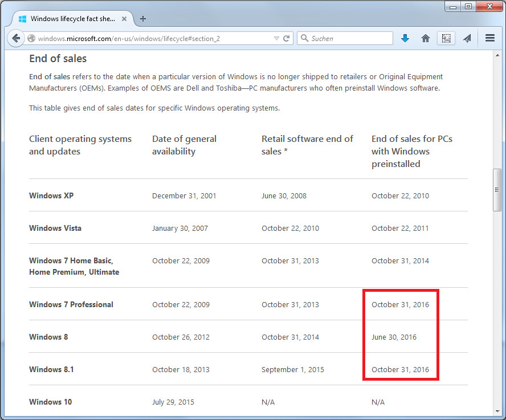Click the Windows 10 row label

[50, 402]
